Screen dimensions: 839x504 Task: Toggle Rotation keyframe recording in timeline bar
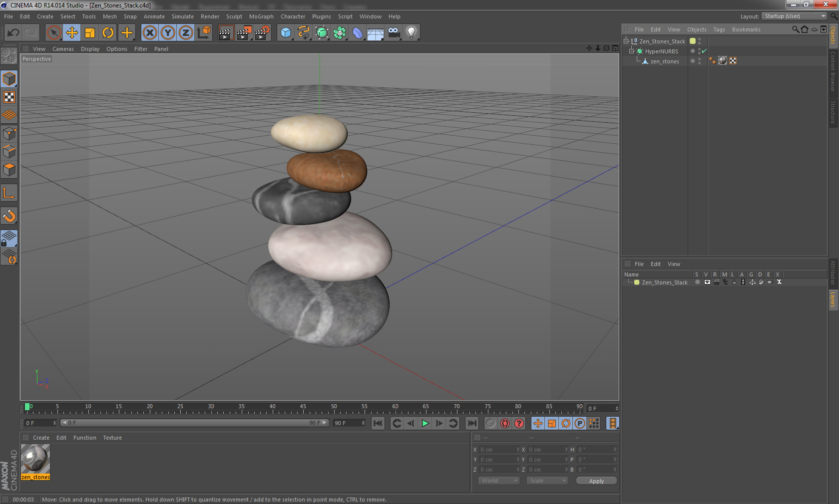(566, 423)
